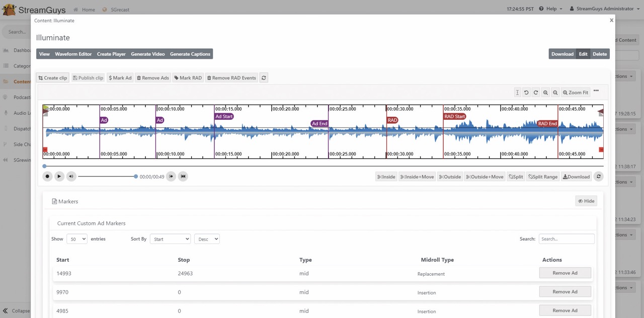Zoom in on the waveform

[545, 93]
